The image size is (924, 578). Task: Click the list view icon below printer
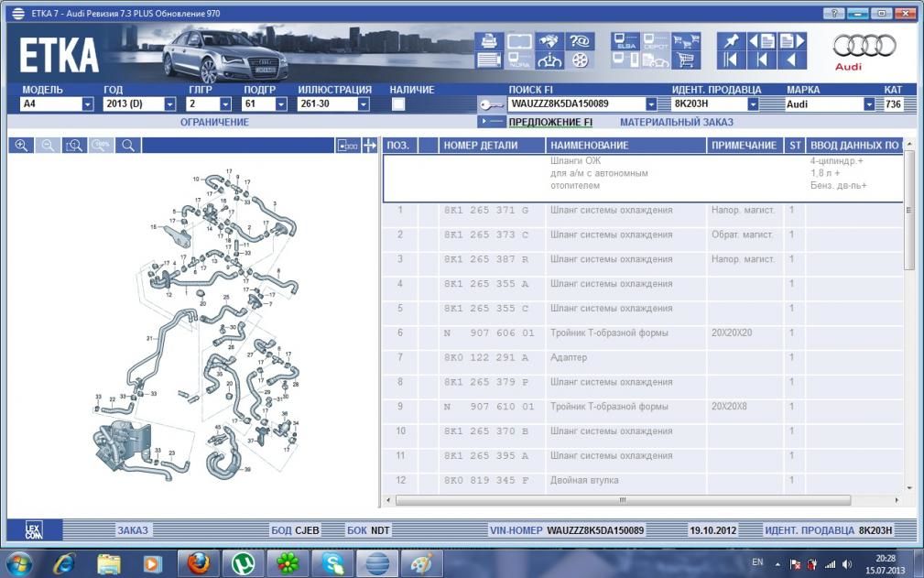[488, 60]
